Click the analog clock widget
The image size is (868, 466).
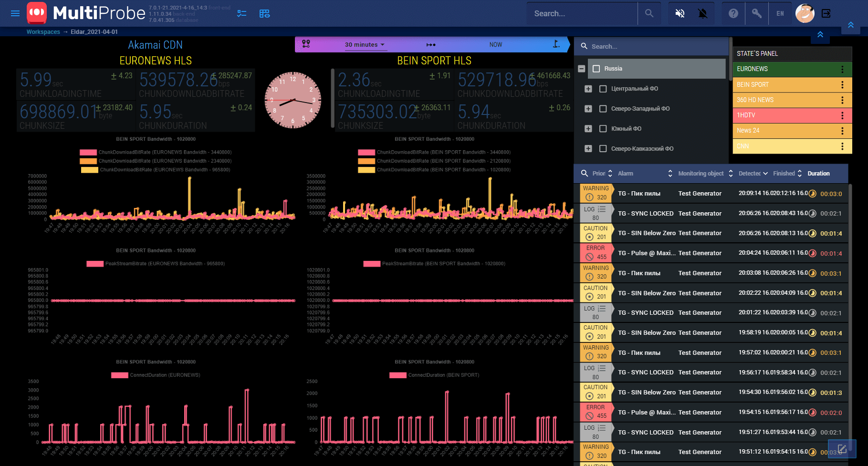(x=293, y=100)
